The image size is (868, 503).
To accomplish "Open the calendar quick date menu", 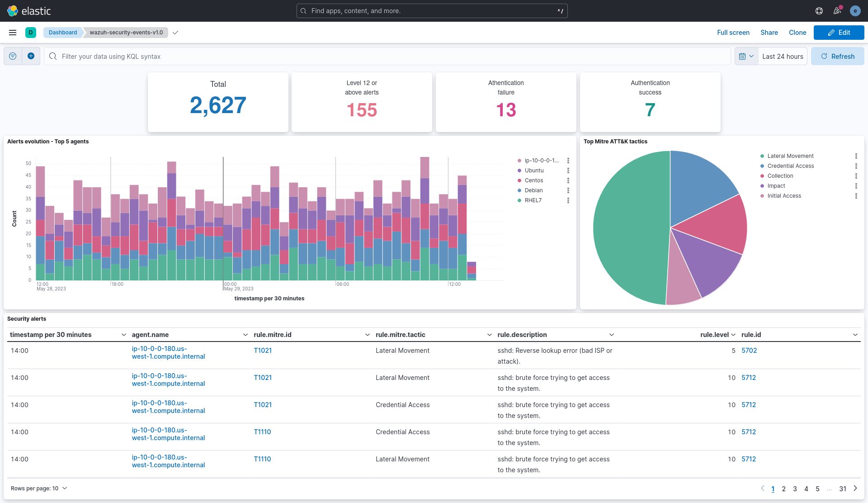I will click(x=746, y=56).
